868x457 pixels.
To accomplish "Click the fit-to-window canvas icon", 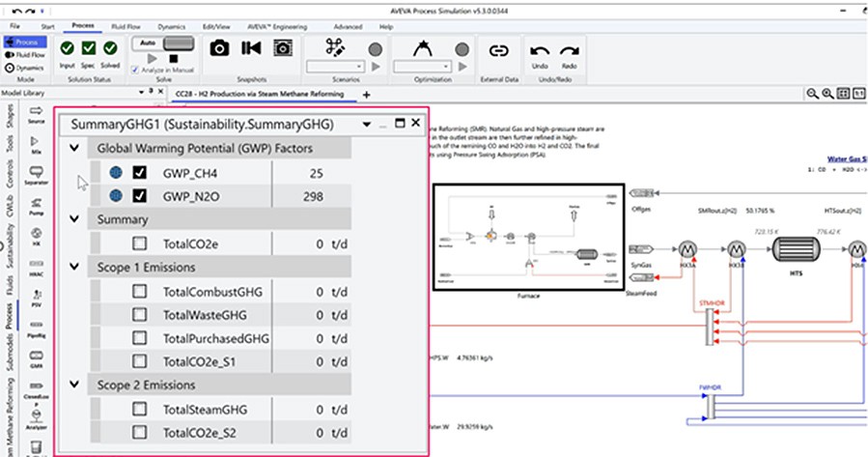I will [x=843, y=94].
